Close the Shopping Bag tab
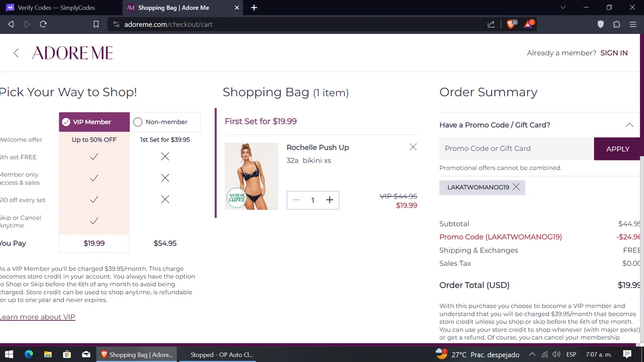The image size is (644, 362). [237, 8]
